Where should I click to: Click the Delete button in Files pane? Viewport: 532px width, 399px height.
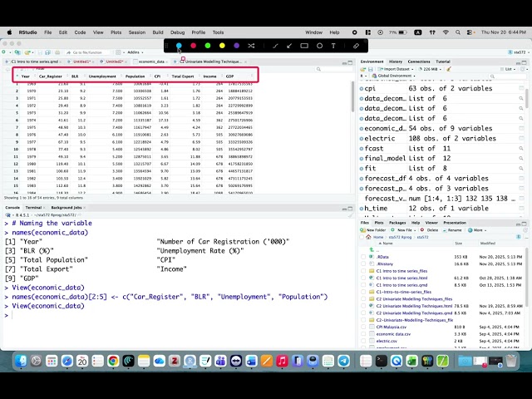coord(429,230)
